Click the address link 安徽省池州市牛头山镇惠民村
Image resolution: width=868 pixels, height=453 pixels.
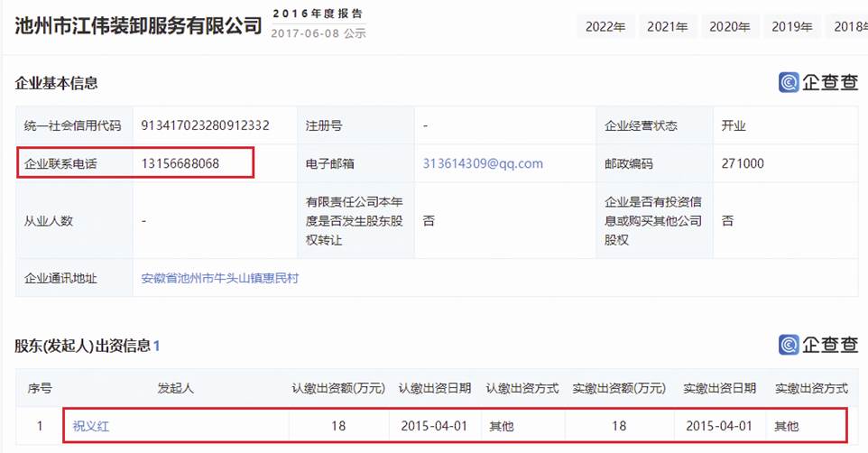pos(219,278)
